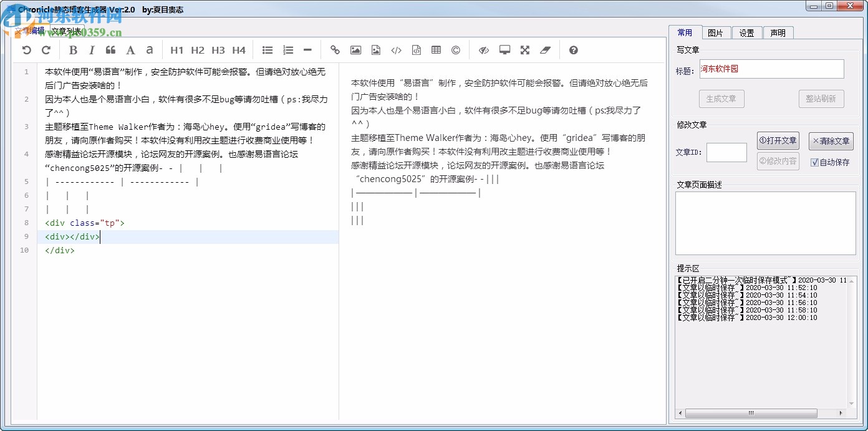Undo the last edit in toolbar

tap(26, 50)
